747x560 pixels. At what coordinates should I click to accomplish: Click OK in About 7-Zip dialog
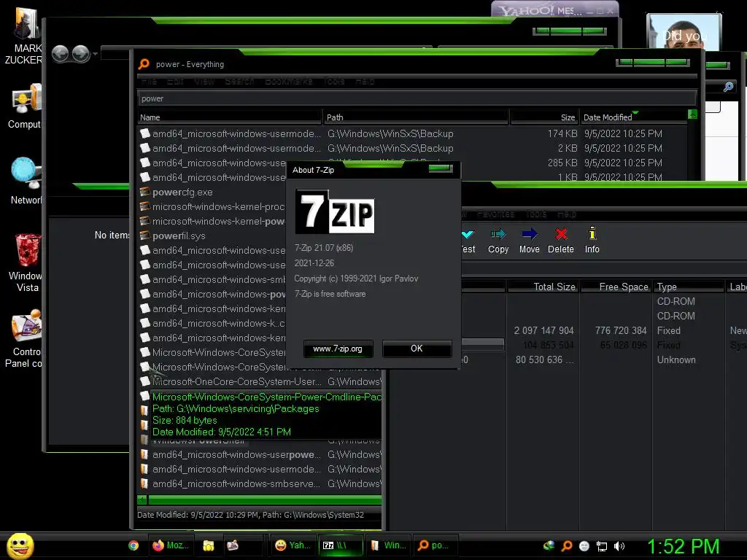(417, 349)
